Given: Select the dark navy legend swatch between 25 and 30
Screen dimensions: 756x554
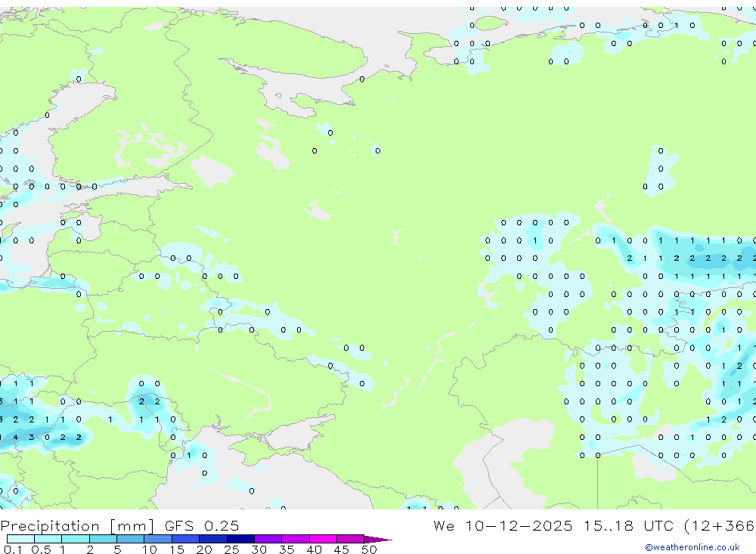Looking at the screenshot, I should point(240,539).
